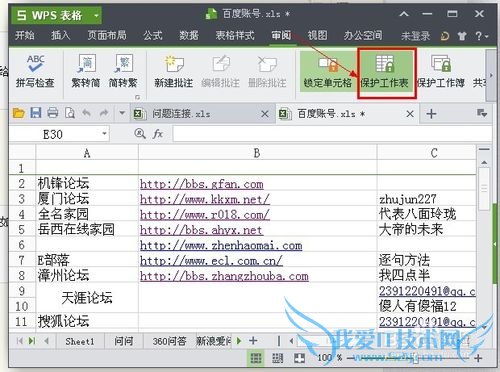Switch to page break preview icon
Image resolution: width=500 pixels, height=372 pixels.
click(278, 358)
